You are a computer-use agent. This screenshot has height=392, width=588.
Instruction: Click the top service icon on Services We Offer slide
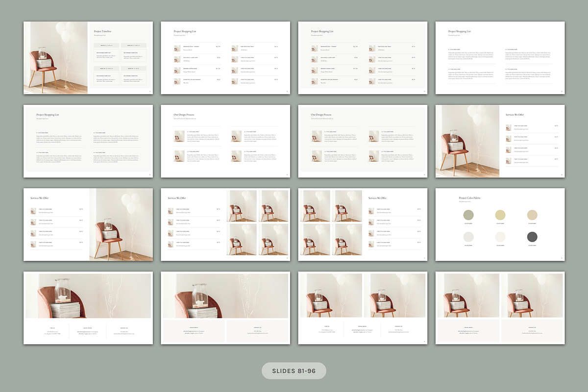point(508,126)
